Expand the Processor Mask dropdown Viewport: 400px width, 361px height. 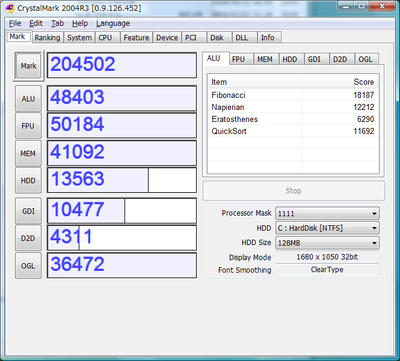(x=327, y=213)
